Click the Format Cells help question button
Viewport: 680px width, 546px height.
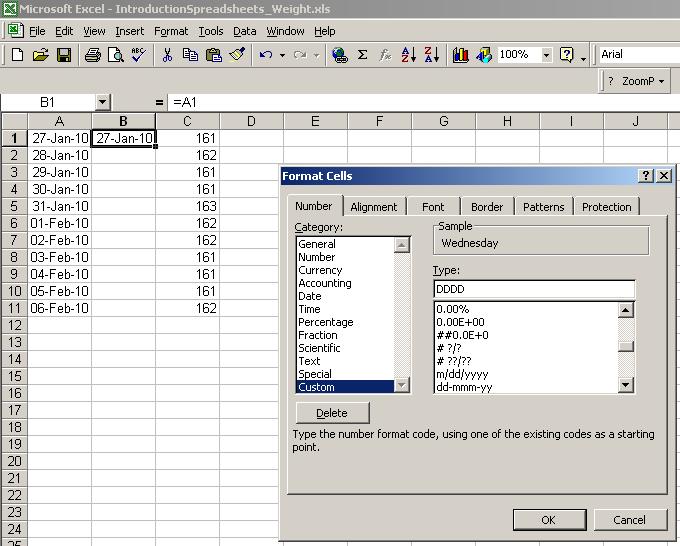pyautogui.click(x=646, y=176)
